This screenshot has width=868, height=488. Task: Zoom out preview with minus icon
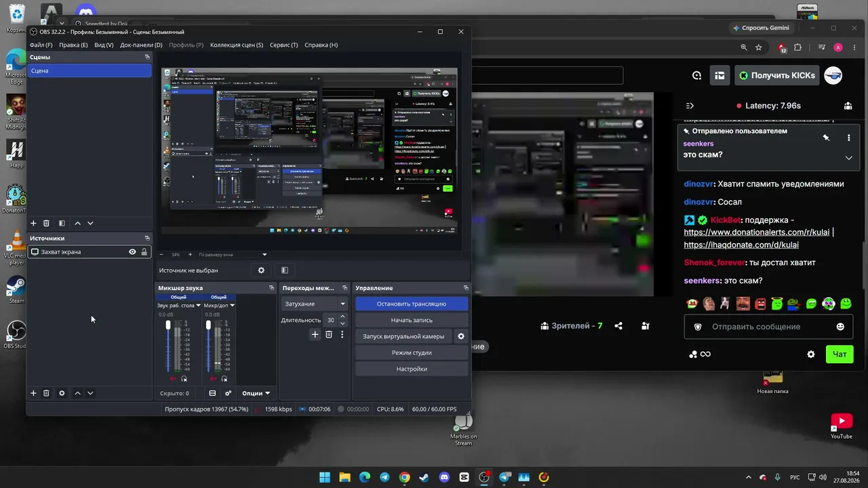click(x=161, y=255)
